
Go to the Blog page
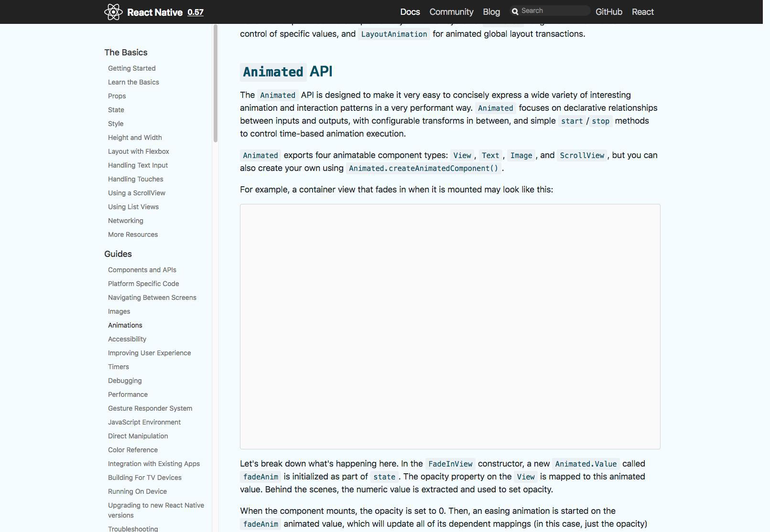(x=491, y=12)
